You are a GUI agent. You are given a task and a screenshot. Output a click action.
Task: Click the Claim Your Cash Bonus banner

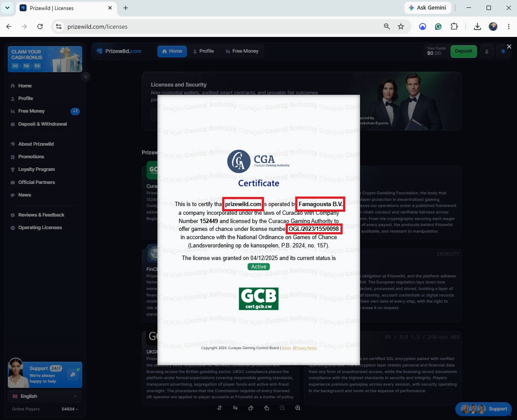(x=45, y=59)
